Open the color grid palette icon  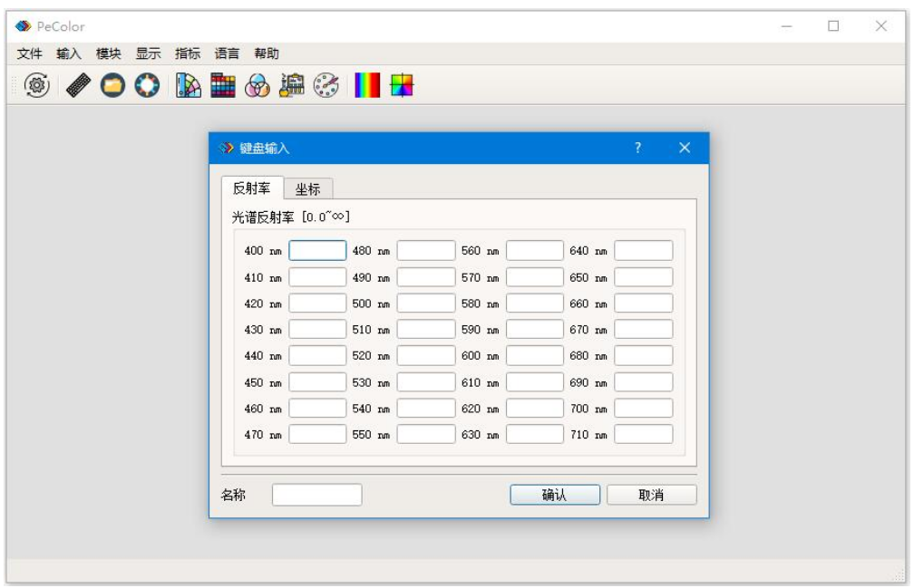[x=223, y=85]
